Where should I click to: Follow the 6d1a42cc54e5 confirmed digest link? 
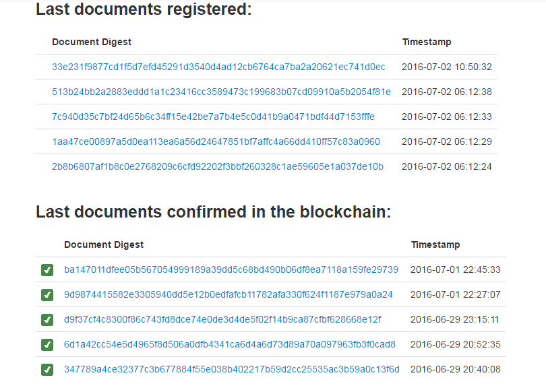point(230,344)
